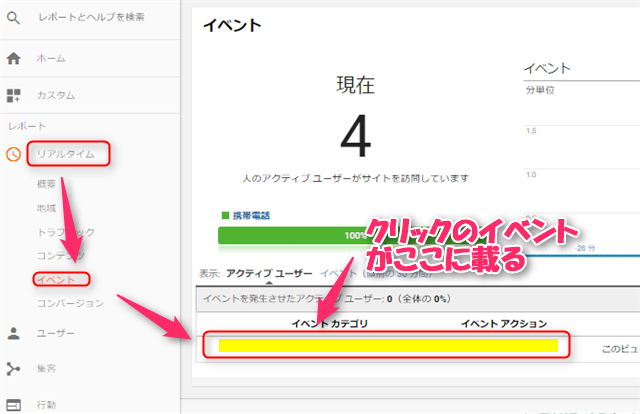Click the -26 分 chart axis label
Image resolution: width=640 pixels, height=414 pixels.
585,248
